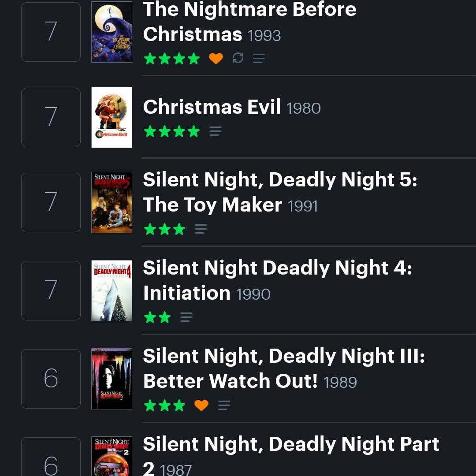This screenshot has width=476, height=476.
Task: Click the Christmas Evil poster thumbnail
Action: click(x=112, y=118)
